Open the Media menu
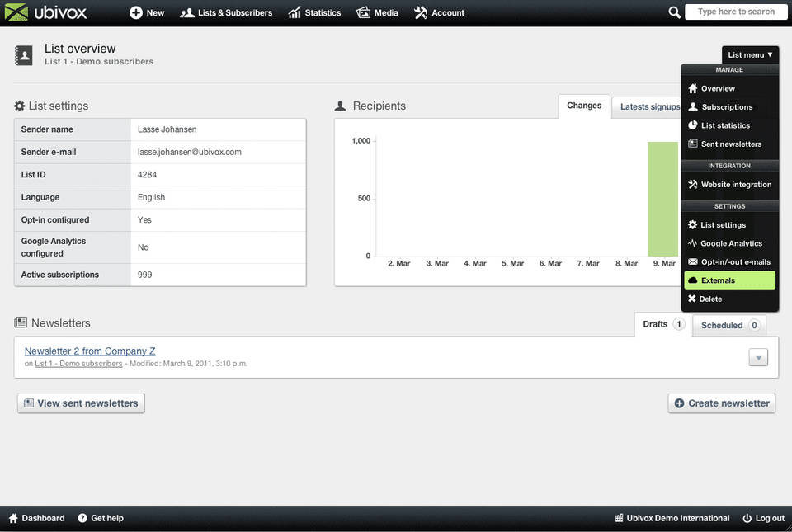Viewport: 792px width, 532px height. [x=377, y=12]
